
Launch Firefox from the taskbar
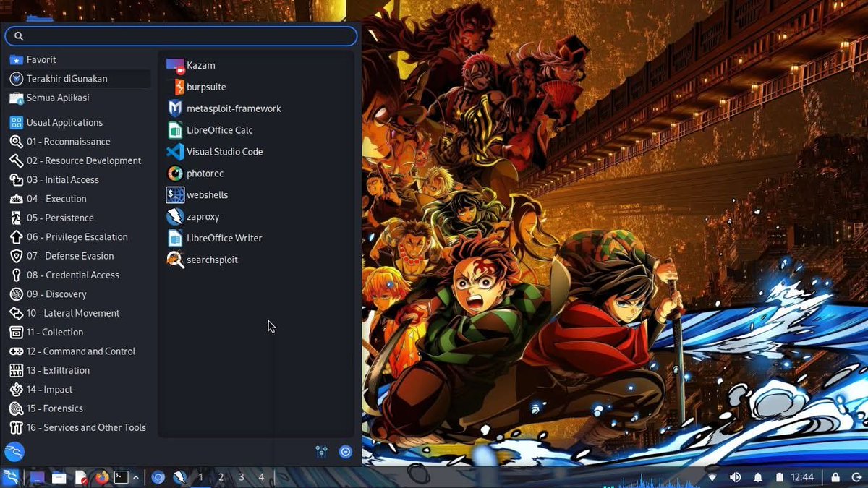[101, 477]
